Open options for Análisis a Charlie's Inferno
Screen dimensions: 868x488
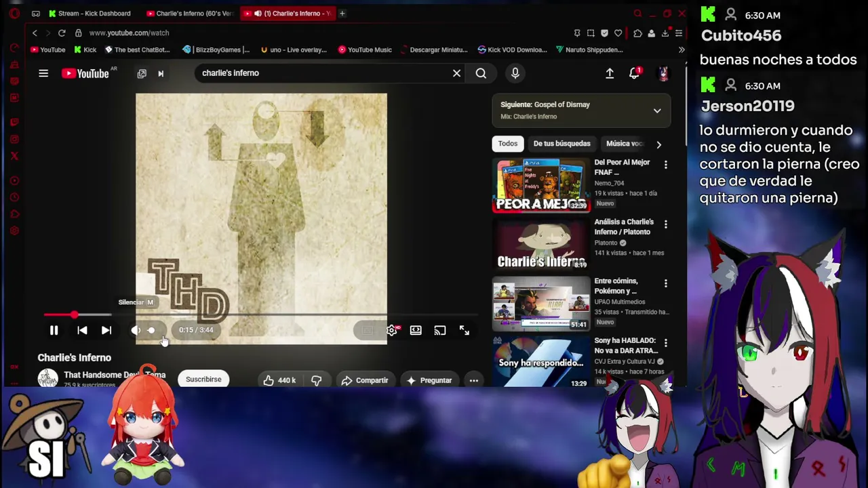tap(665, 224)
